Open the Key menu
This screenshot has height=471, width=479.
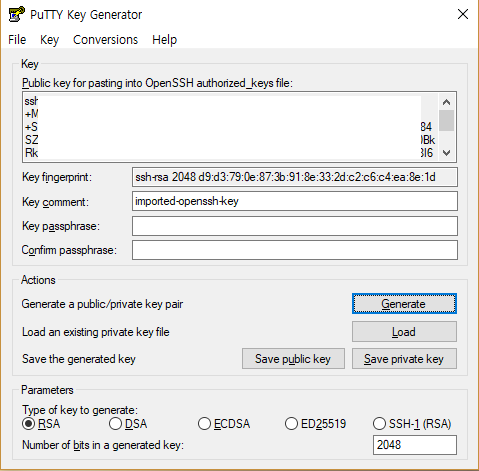coord(49,40)
